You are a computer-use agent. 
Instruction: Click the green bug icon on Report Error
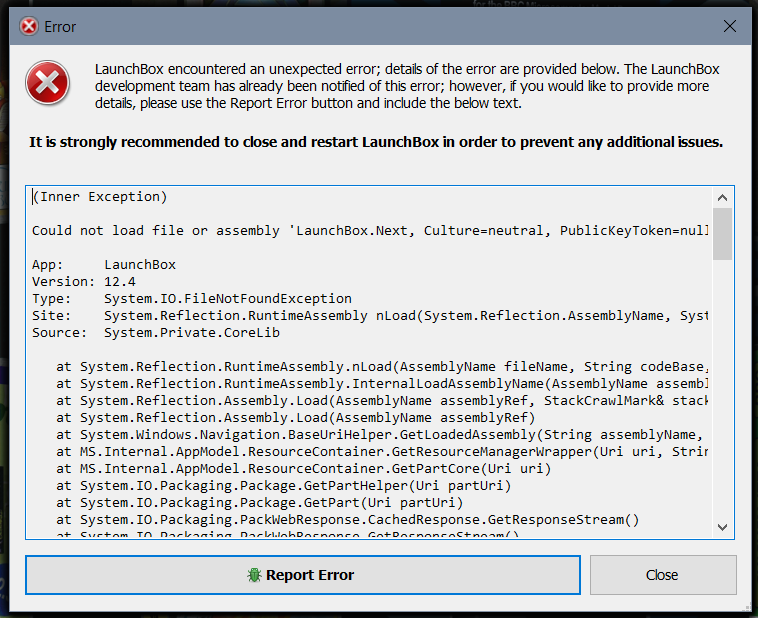254,575
